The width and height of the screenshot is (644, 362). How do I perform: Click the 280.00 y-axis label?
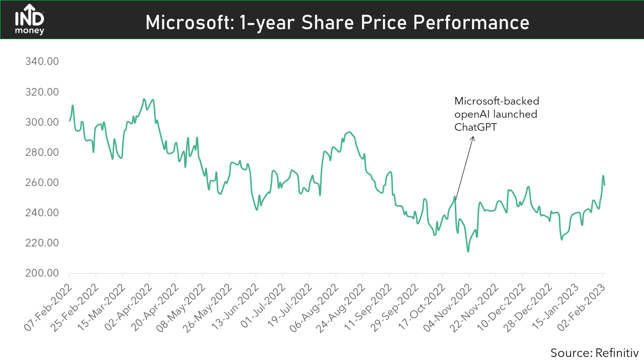click(42, 152)
